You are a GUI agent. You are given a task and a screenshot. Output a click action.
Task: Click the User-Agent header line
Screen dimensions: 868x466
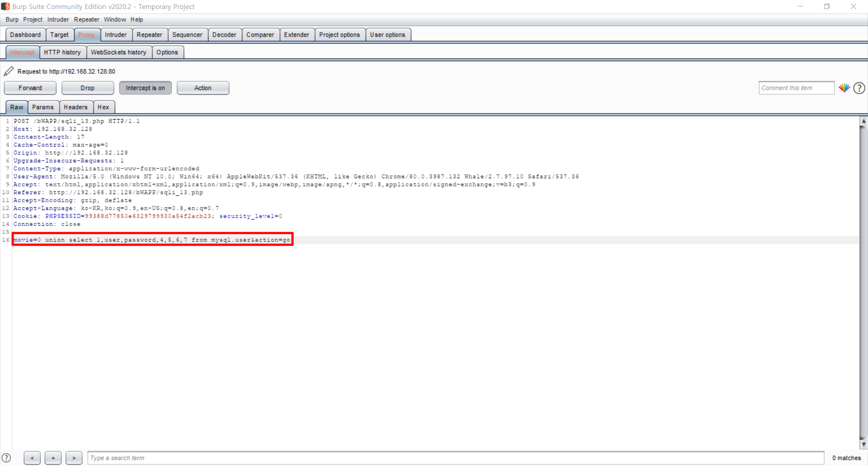296,176
